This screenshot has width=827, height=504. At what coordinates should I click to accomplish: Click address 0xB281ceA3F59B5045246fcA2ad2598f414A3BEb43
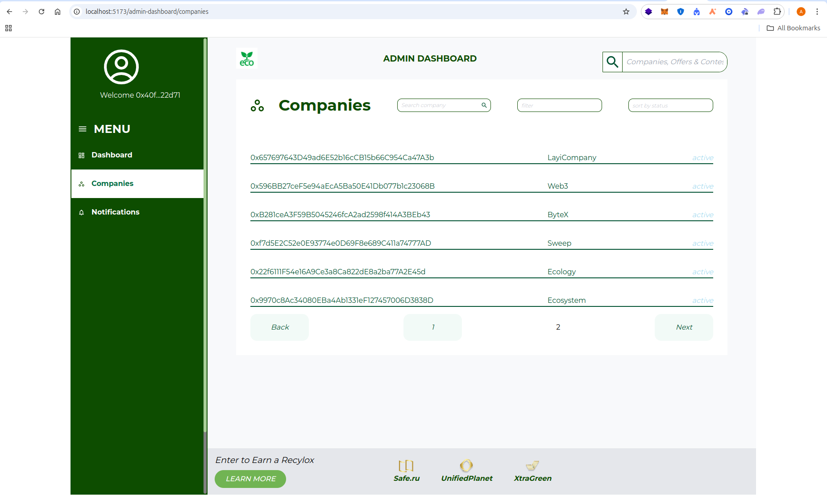tap(340, 215)
